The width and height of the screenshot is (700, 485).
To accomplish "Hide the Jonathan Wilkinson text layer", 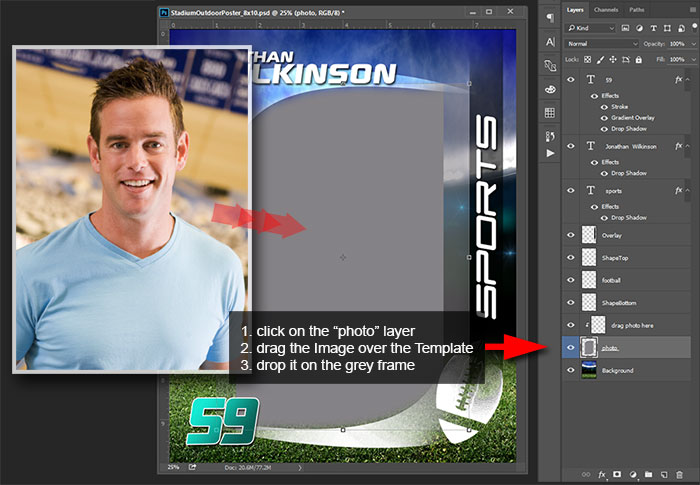I will 571,146.
